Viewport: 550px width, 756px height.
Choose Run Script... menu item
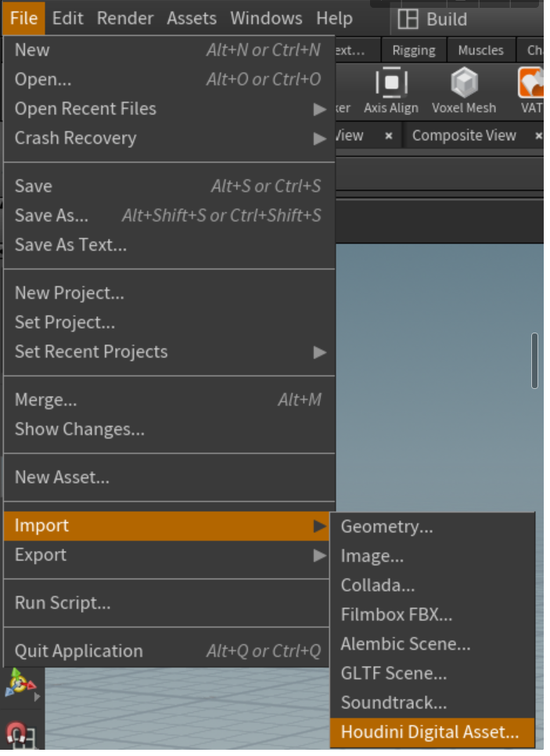pyautogui.click(x=167, y=603)
